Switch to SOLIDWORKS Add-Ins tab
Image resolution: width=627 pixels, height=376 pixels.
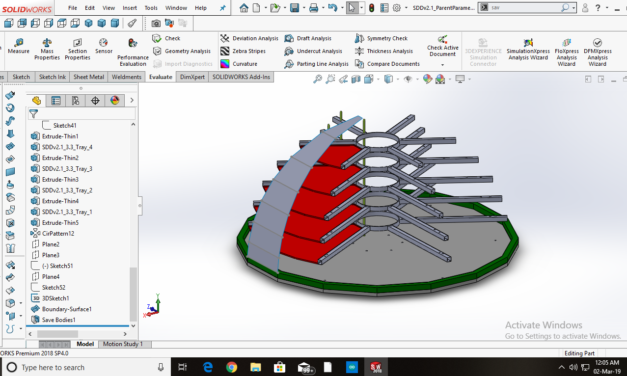pyautogui.click(x=241, y=77)
